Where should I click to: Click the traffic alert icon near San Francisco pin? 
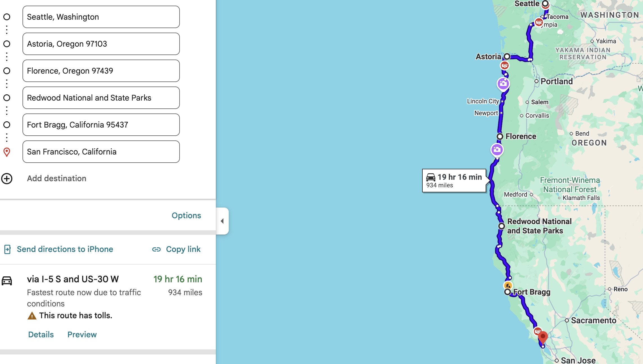pos(538,332)
